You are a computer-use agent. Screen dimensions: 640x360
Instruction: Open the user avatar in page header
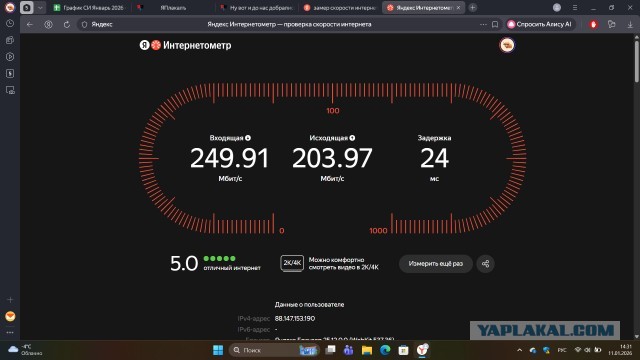[507, 45]
